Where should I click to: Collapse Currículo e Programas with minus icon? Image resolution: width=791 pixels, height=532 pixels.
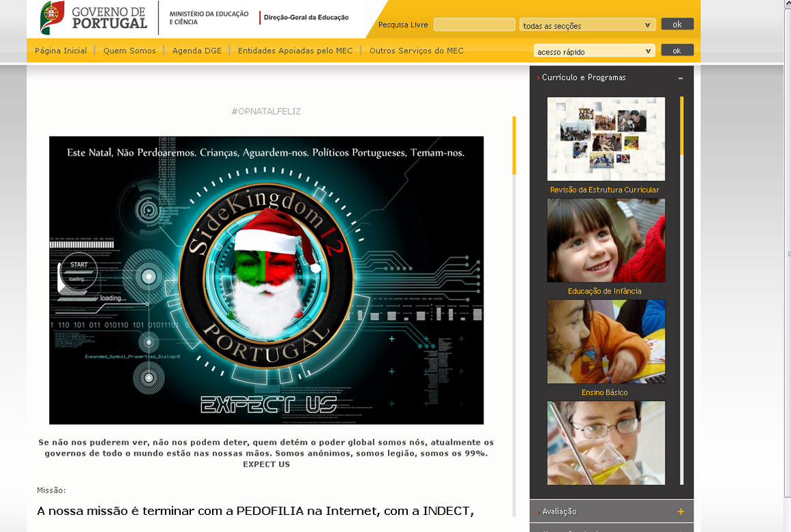click(x=680, y=78)
